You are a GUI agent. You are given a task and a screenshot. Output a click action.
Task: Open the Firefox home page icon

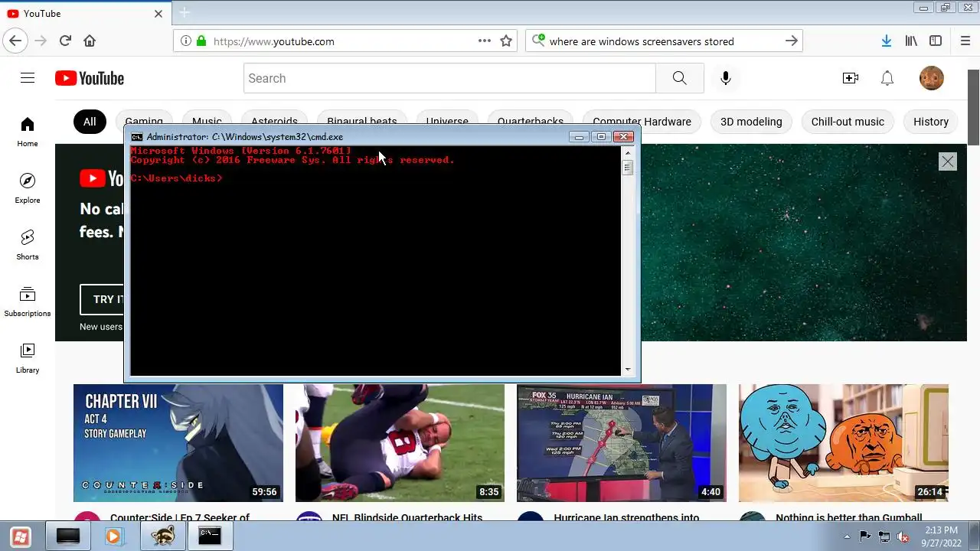pyautogui.click(x=90, y=41)
